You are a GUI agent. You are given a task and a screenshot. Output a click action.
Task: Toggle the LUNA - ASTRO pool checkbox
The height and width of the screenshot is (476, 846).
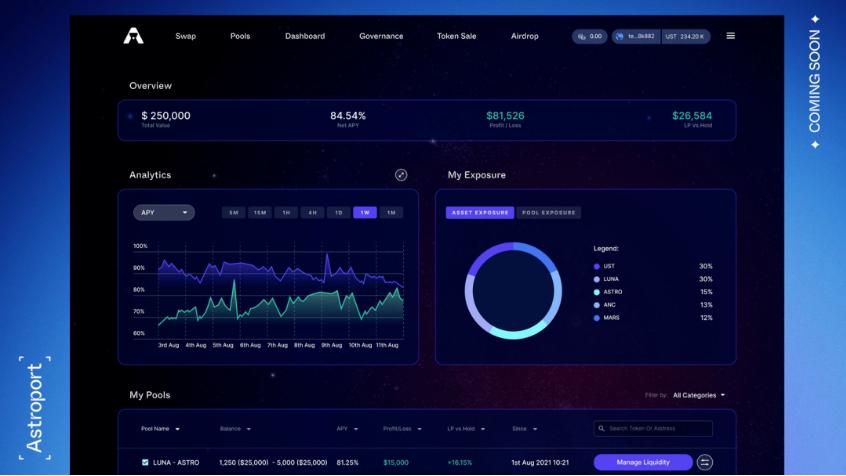coord(145,462)
